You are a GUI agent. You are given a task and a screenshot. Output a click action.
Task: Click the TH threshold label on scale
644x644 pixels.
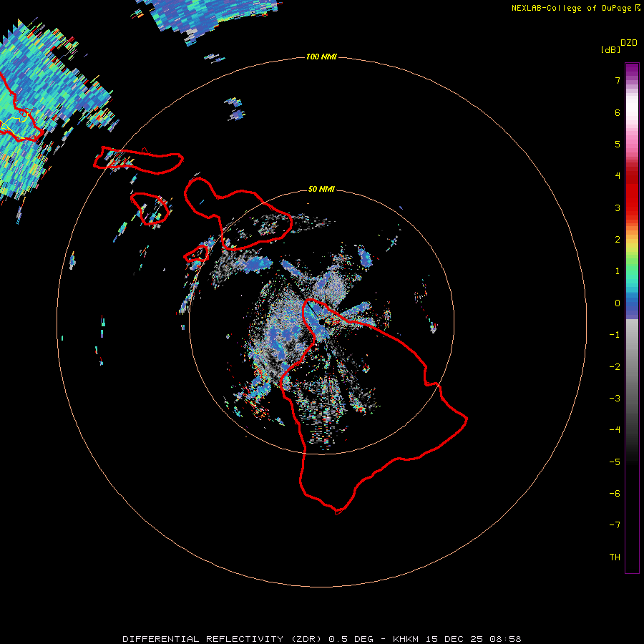615,557
